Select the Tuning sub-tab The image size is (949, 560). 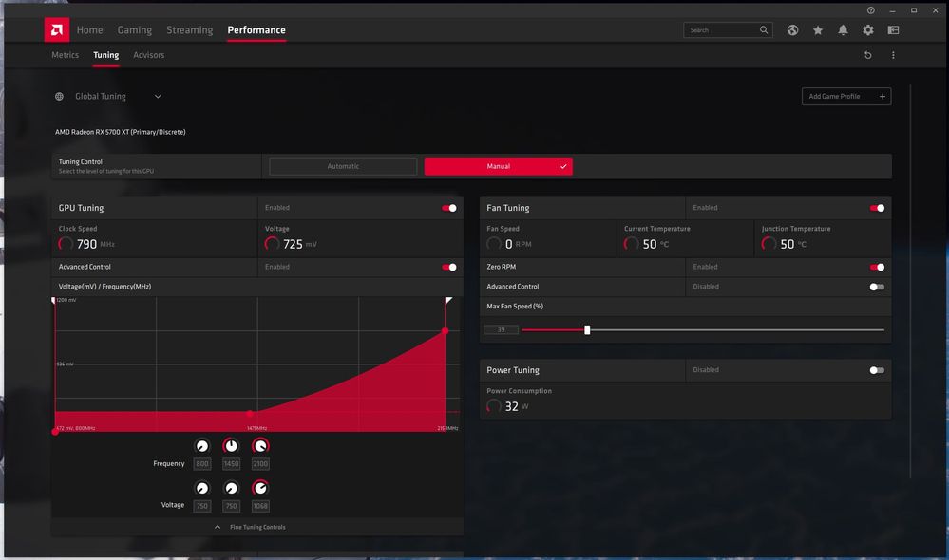point(105,55)
